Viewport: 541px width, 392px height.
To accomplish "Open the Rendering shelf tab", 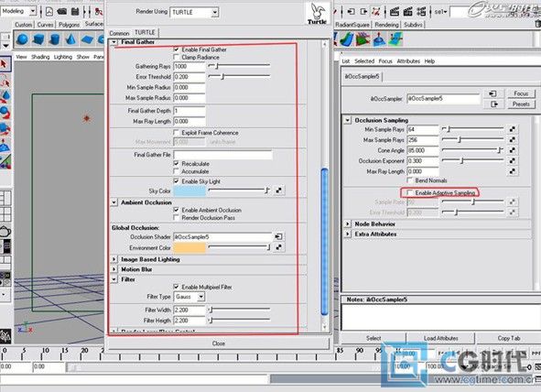I will click(x=386, y=25).
